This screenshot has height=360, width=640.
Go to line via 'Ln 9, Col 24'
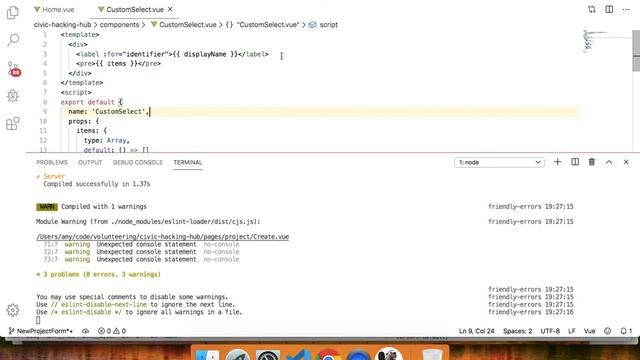[x=476, y=331]
